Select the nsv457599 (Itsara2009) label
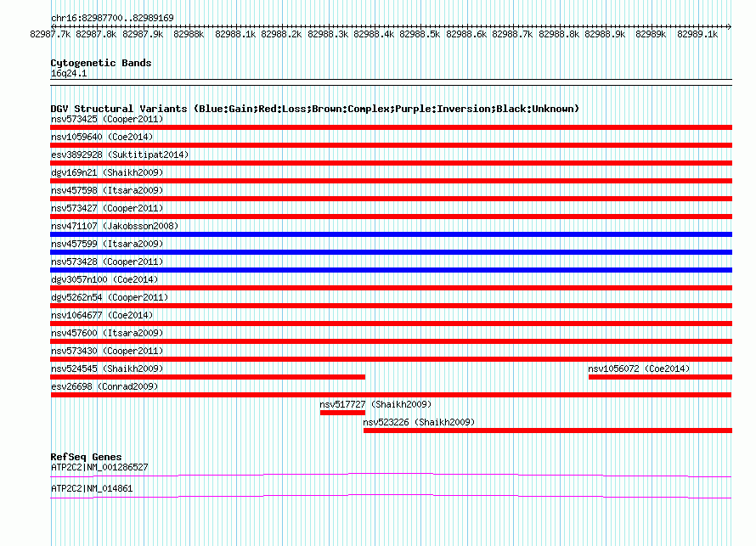756x546 pixels. pyautogui.click(x=107, y=244)
